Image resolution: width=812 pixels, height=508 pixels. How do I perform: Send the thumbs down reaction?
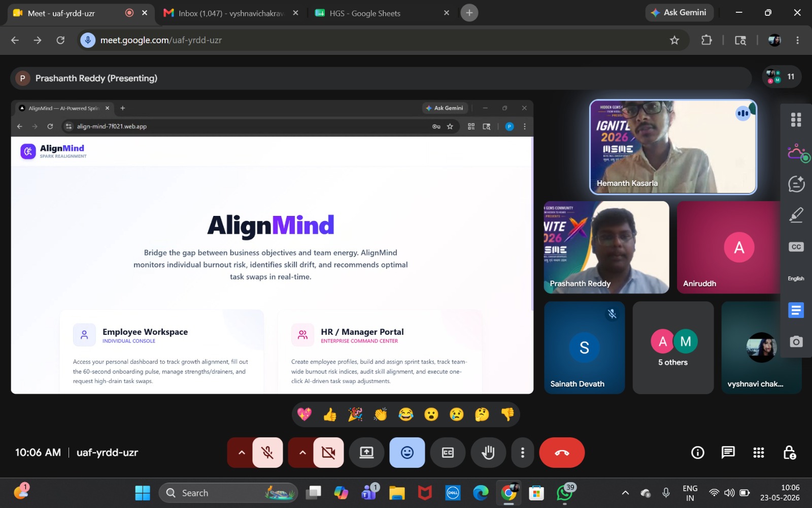[507, 415]
